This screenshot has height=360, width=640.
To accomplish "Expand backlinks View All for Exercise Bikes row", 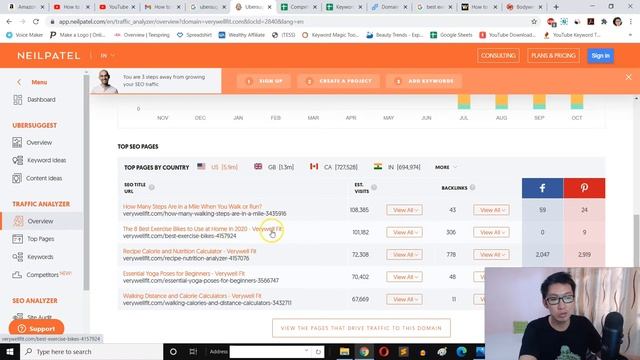I will (x=491, y=232).
